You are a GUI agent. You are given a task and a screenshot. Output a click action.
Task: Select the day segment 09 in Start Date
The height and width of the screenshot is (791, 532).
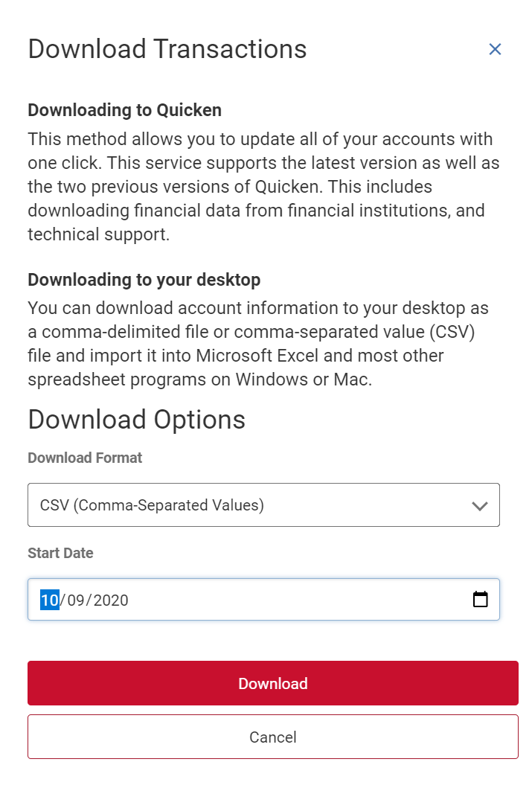coord(77,600)
